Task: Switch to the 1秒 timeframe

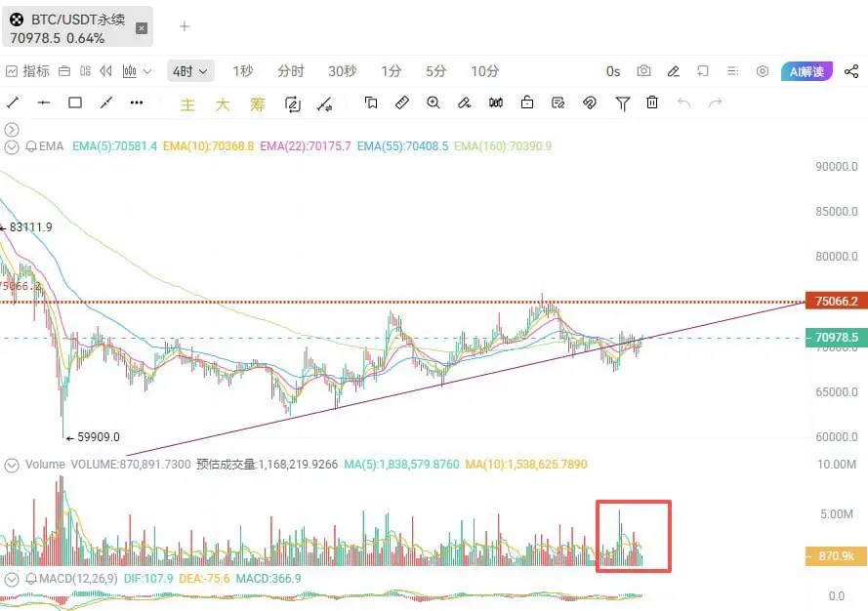Action: [x=242, y=71]
